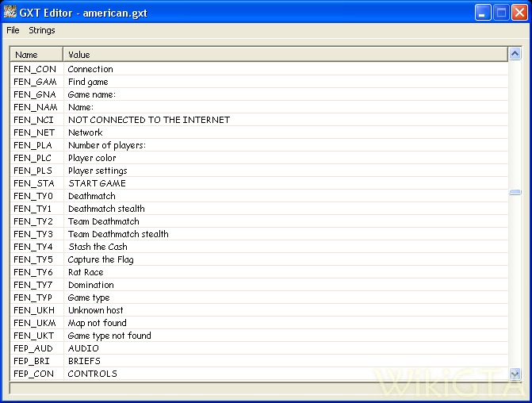Select the 'Game type not found' value
532x403 pixels.
tap(109, 336)
